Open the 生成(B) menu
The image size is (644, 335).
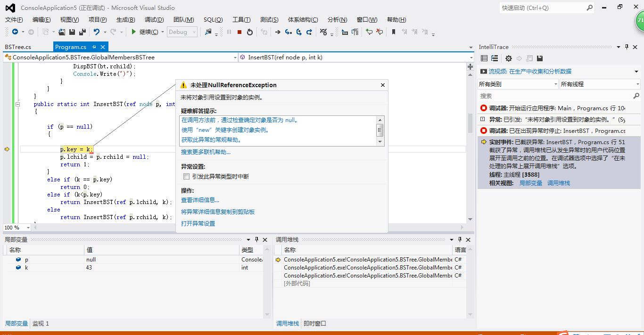point(125,20)
